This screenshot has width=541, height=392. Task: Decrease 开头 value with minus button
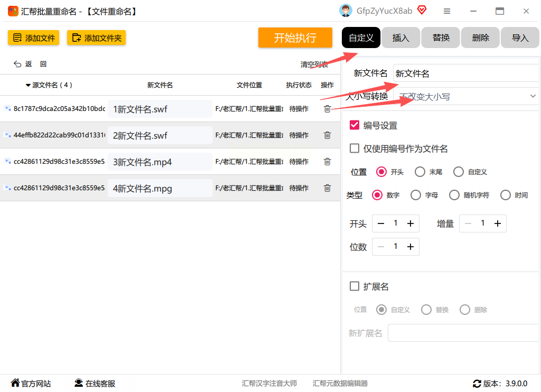(x=381, y=223)
